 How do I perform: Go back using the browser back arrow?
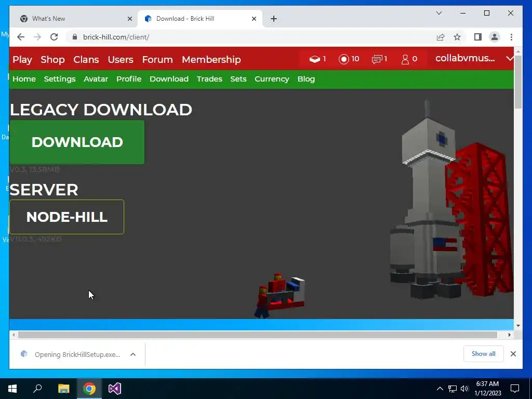pyautogui.click(x=21, y=37)
